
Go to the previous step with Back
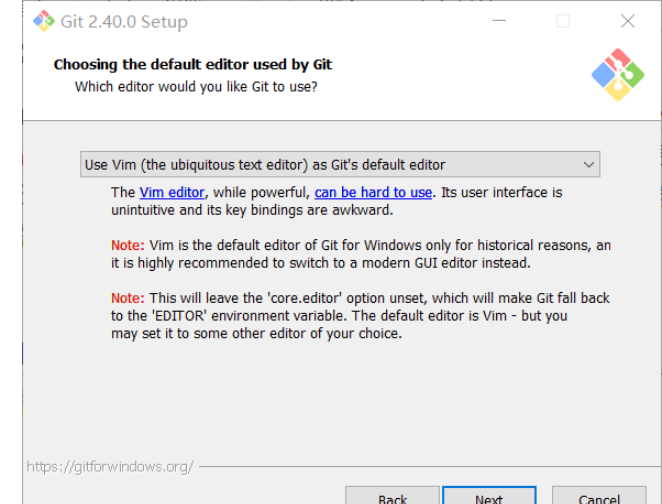(392, 498)
